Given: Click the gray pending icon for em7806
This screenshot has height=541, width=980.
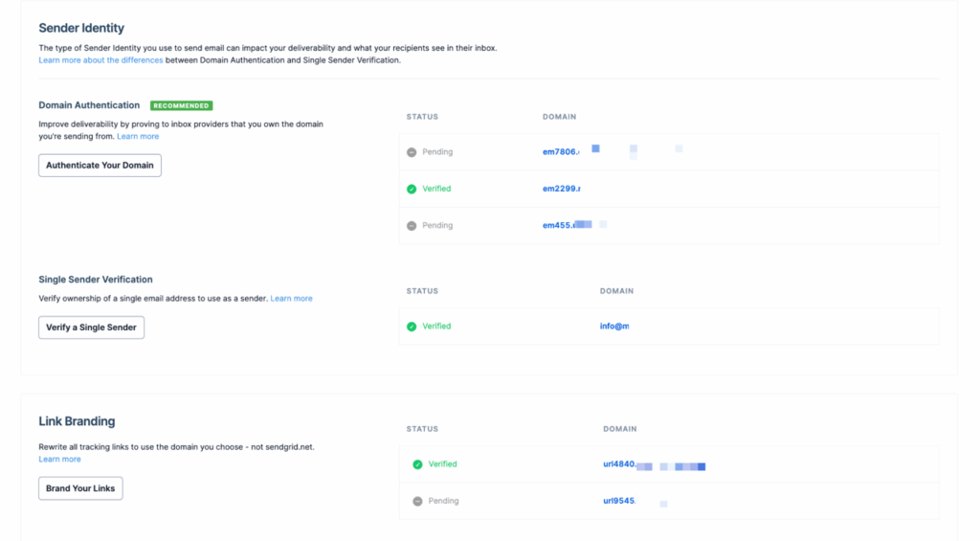Looking at the screenshot, I should [412, 152].
